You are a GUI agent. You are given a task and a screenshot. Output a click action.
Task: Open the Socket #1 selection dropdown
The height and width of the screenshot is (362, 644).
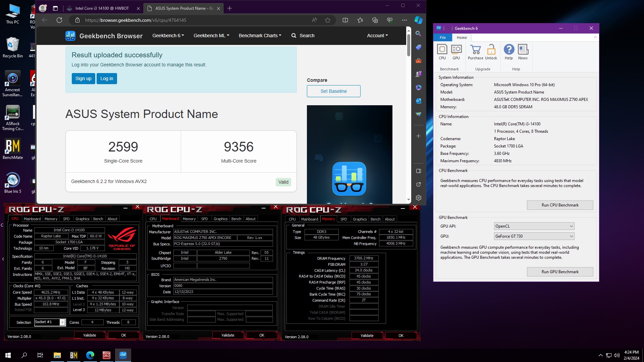click(x=50, y=322)
